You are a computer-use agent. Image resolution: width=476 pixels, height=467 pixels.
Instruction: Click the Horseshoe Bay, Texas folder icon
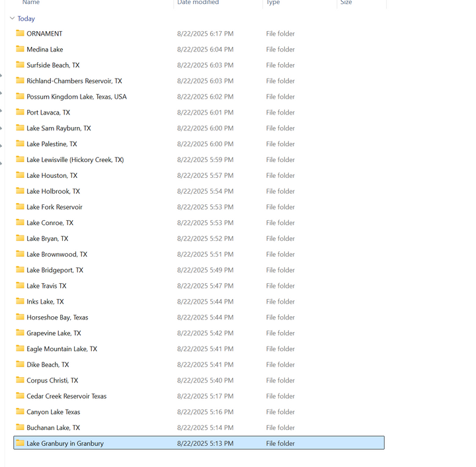pyautogui.click(x=20, y=318)
